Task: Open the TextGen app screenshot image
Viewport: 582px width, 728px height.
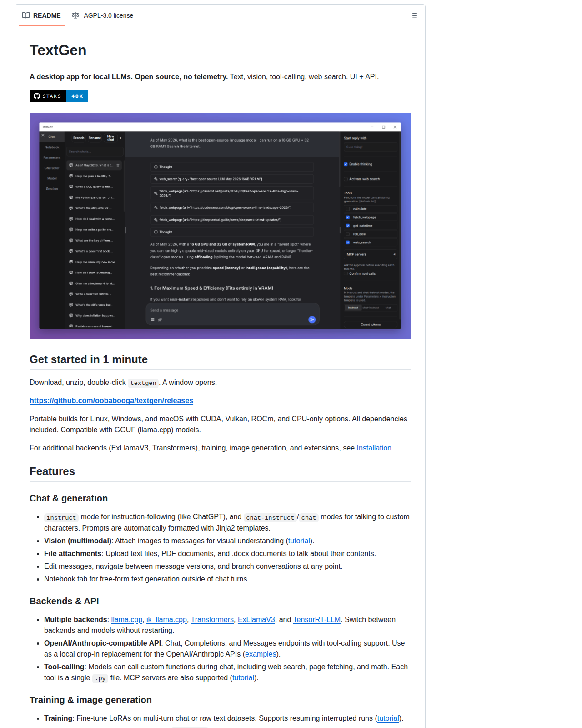Action: click(x=220, y=226)
